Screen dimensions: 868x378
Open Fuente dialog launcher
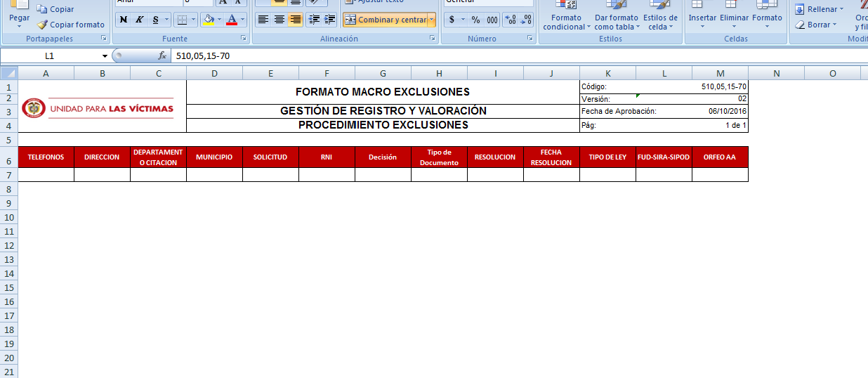tap(243, 39)
